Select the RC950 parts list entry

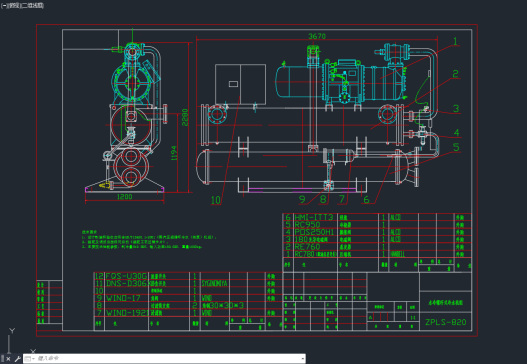[x=307, y=225]
